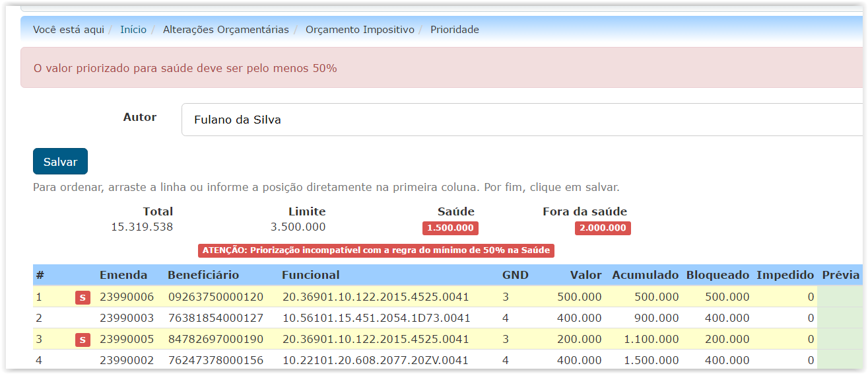Navigate to Orçamento Impositivo breadcrumb

click(x=360, y=30)
